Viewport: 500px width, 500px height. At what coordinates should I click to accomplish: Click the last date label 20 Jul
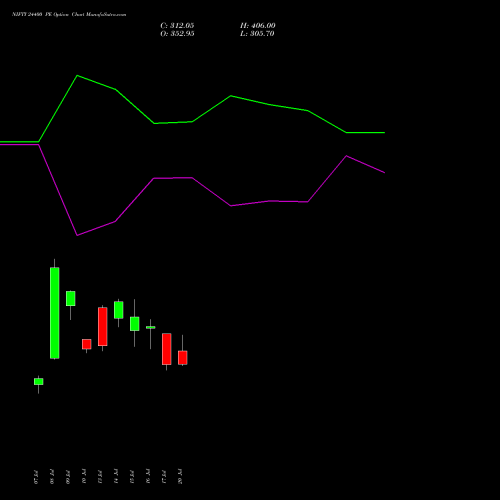[180, 477]
